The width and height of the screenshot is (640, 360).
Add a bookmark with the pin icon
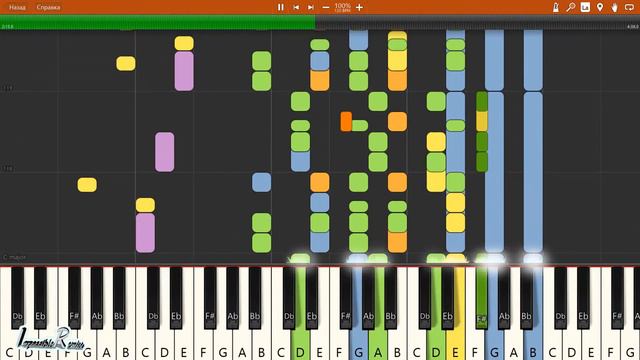(600, 7)
